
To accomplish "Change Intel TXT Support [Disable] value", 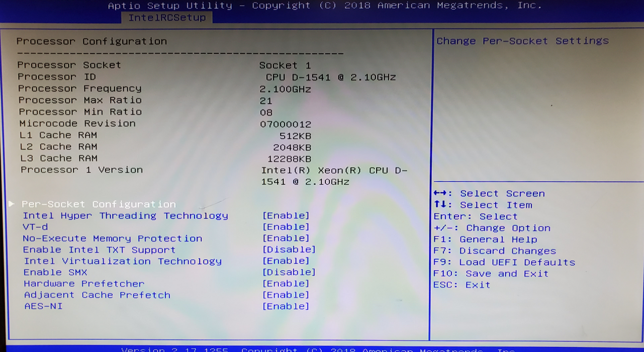I will click(289, 249).
